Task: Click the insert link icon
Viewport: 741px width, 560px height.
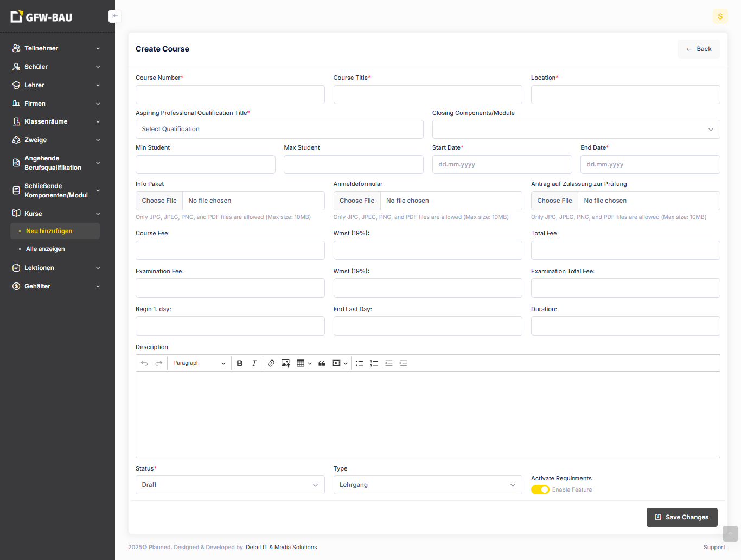Action: (x=271, y=363)
